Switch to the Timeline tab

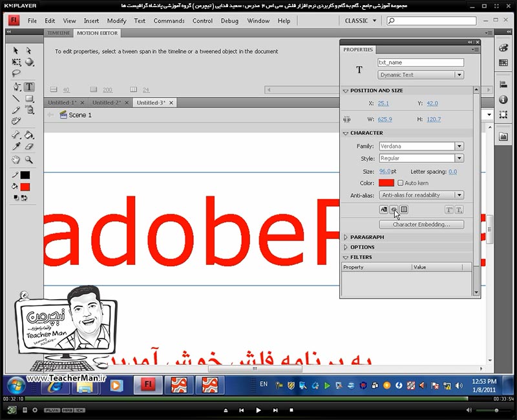coord(59,33)
